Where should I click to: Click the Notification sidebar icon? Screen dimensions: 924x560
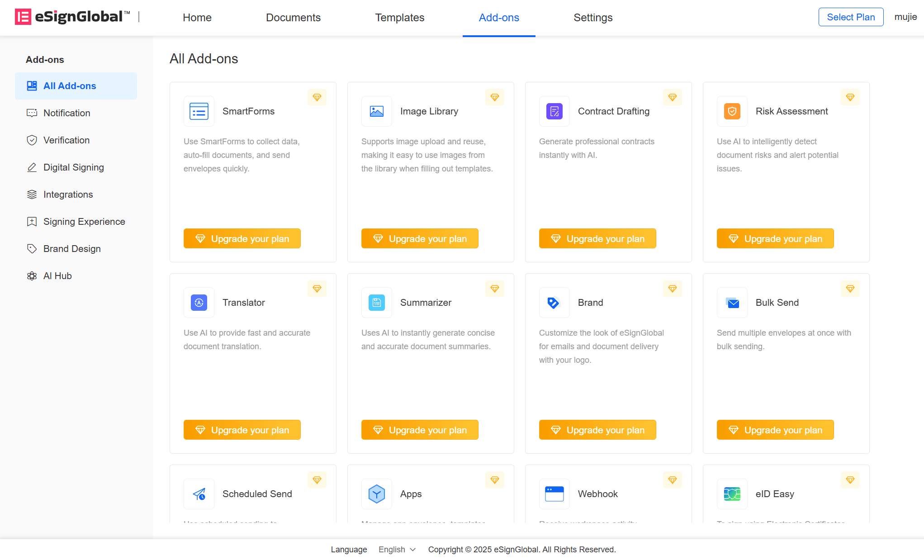click(x=32, y=113)
